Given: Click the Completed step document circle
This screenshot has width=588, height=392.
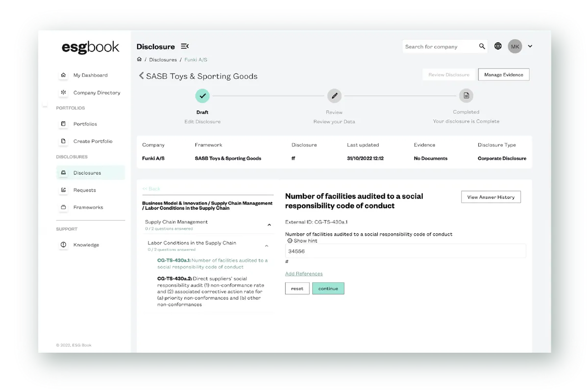Looking at the screenshot, I should point(466,96).
